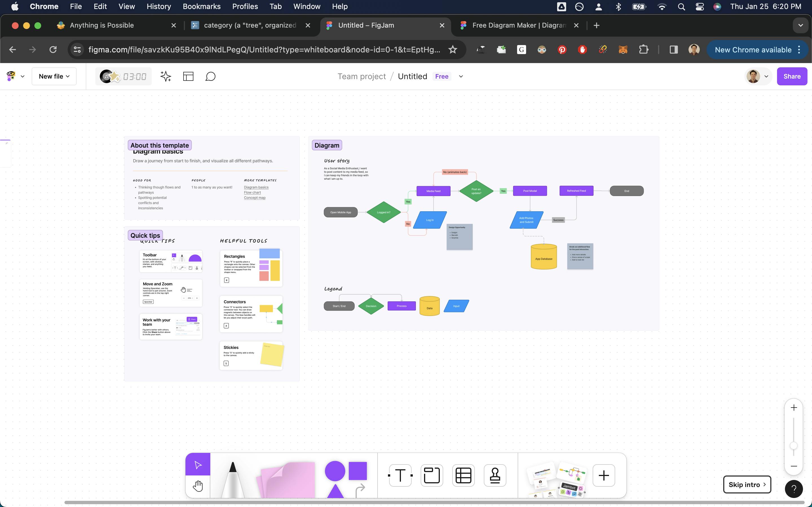
Task: Click the Bookmarks menu item
Action: [x=201, y=6]
